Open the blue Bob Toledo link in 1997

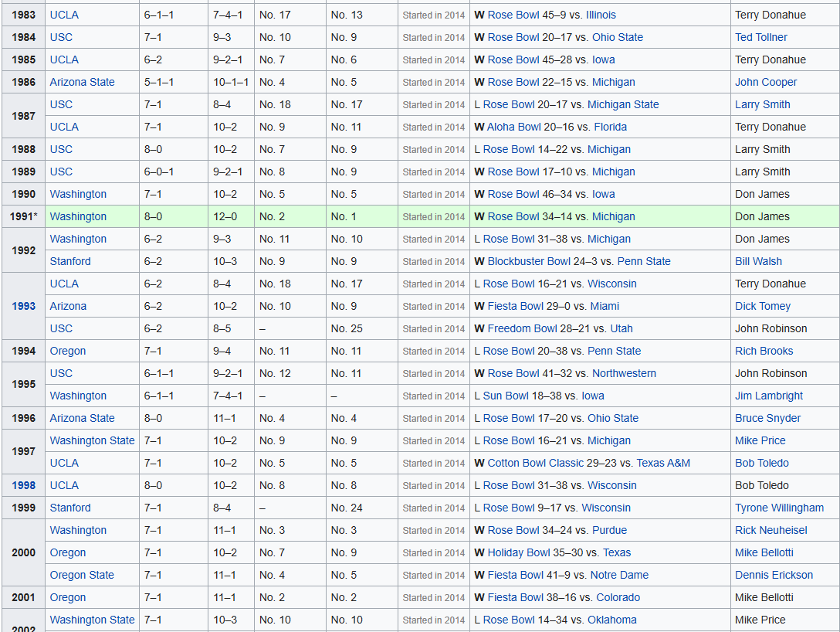point(762,464)
